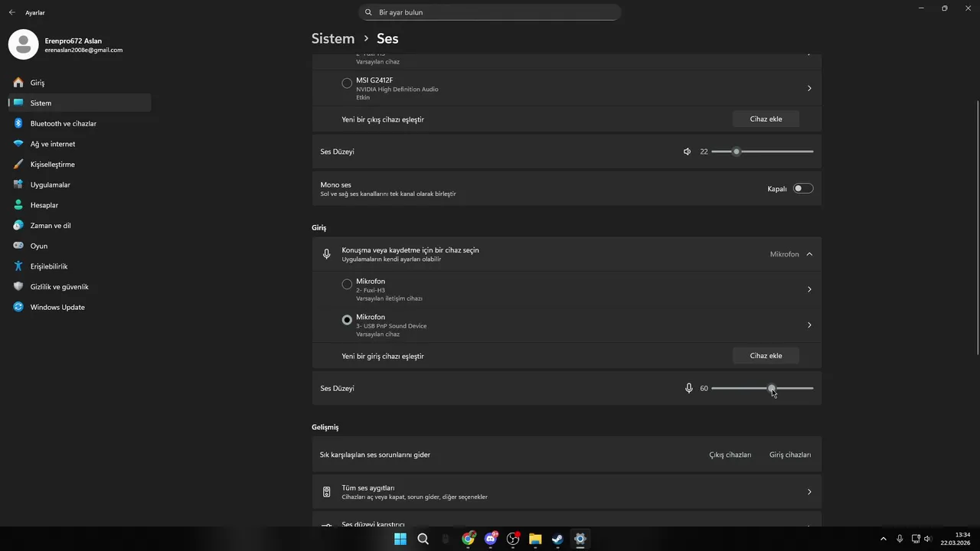Mute the output speaker volume icon
The image size is (980, 551).
click(x=687, y=152)
